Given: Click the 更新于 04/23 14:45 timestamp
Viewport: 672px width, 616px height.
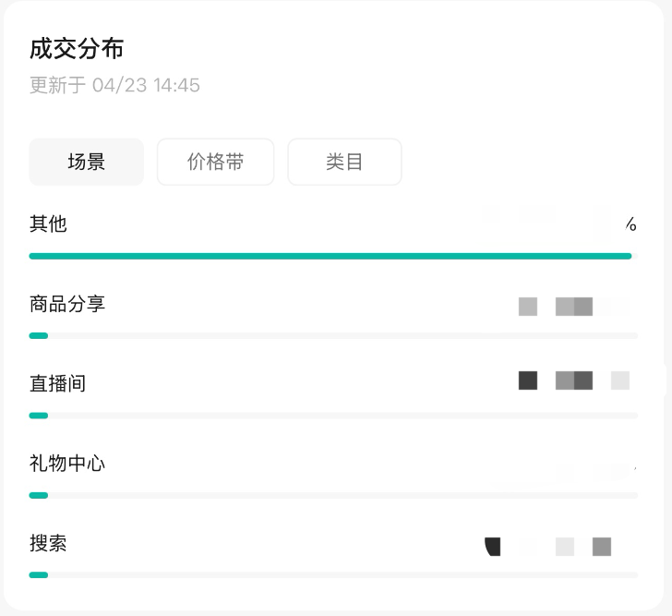Looking at the screenshot, I should click(x=114, y=86).
